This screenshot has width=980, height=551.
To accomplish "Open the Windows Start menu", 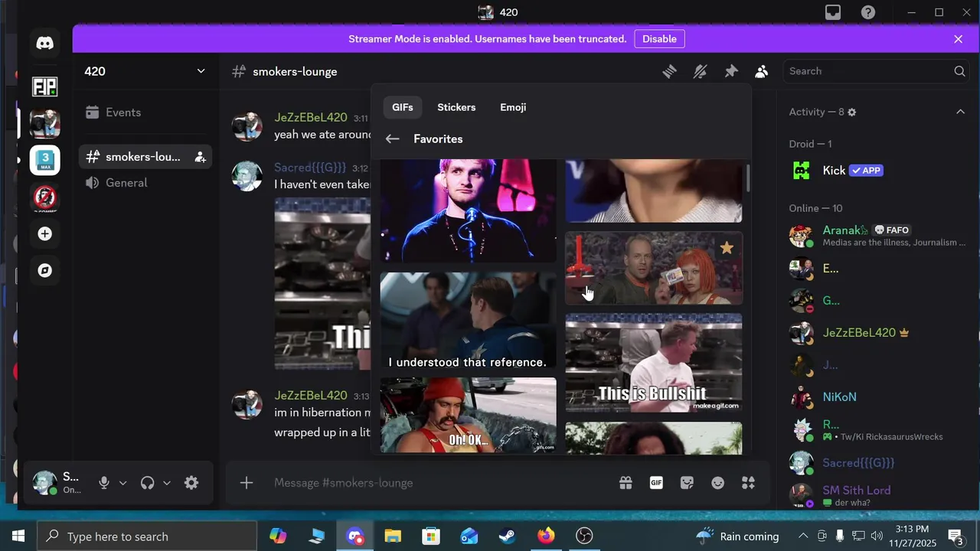I will [18, 536].
